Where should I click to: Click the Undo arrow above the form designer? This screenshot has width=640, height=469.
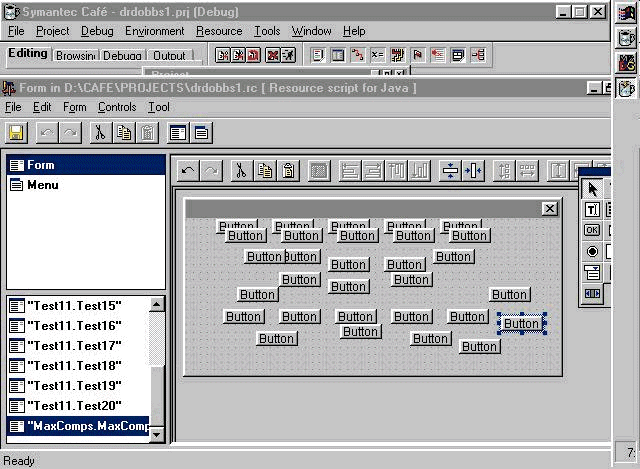point(187,171)
